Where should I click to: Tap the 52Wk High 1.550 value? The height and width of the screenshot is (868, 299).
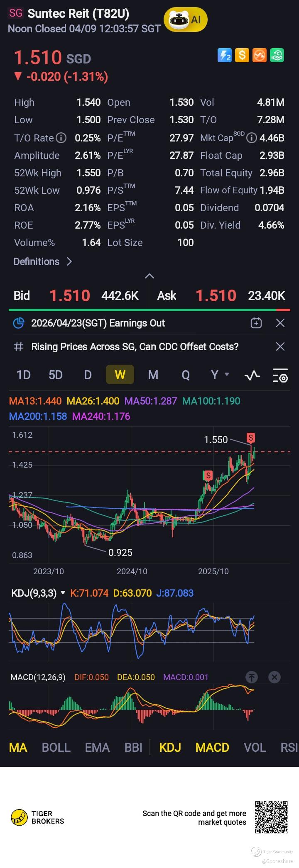[x=88, y=173]
